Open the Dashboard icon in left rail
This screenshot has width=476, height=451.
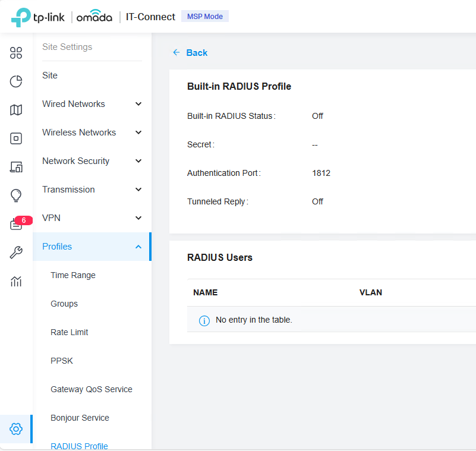pyautogui.click(x=16, y=53)
